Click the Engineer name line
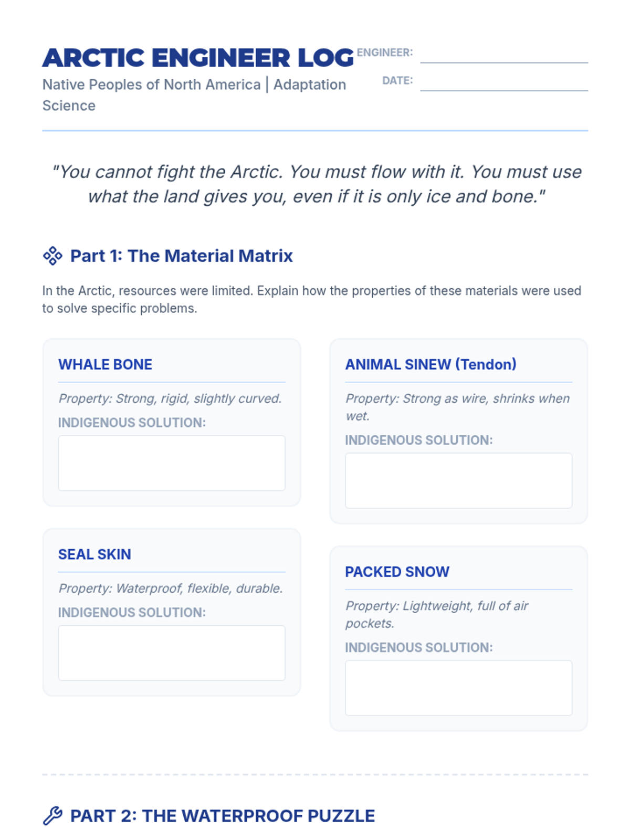Image resolution: width=630 pixels, height=840 pixels. tap(504, 55)
